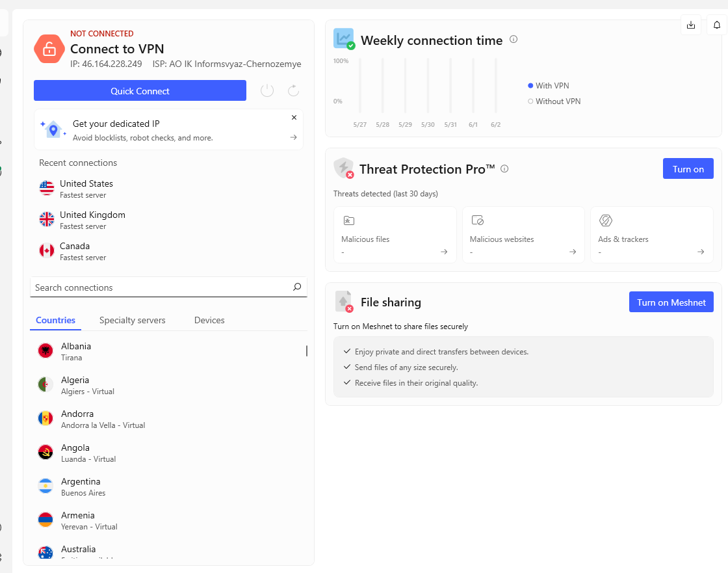This screenshot has height=573, width=728.
Task: Click the Andorra flag icon
Action: [45, 418]
